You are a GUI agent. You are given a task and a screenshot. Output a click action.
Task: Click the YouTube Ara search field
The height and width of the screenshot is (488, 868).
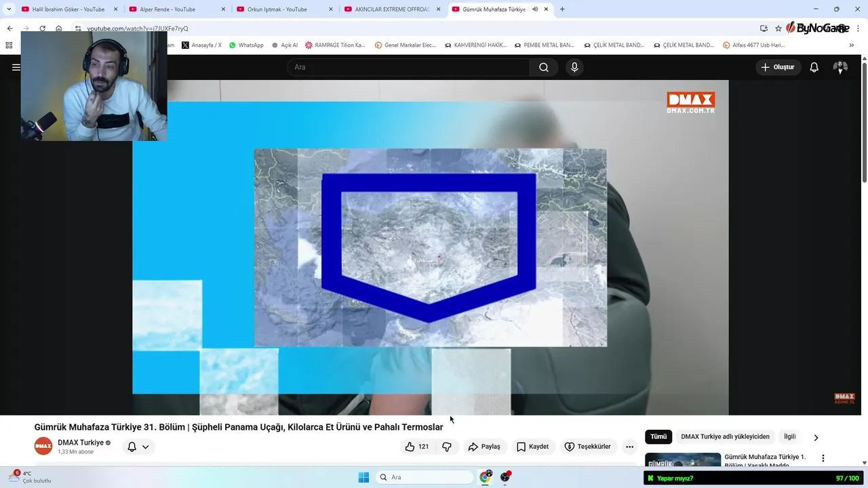408,67
